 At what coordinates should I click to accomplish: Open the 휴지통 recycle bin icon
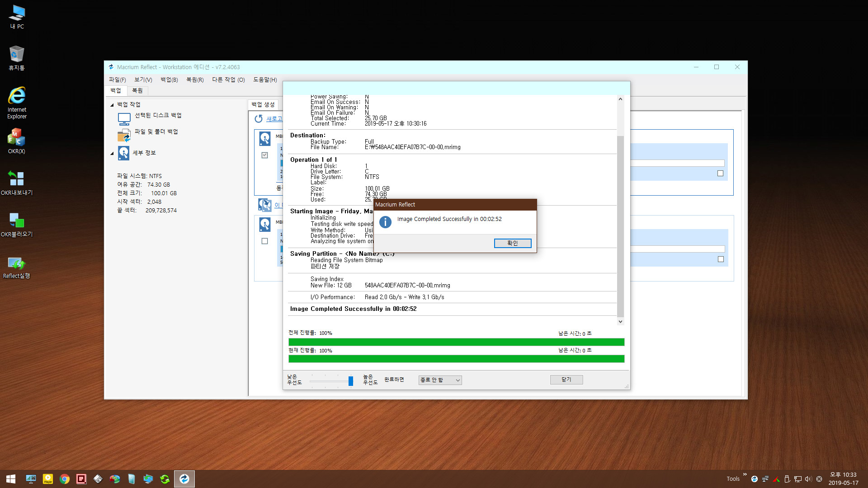point(17,58)
